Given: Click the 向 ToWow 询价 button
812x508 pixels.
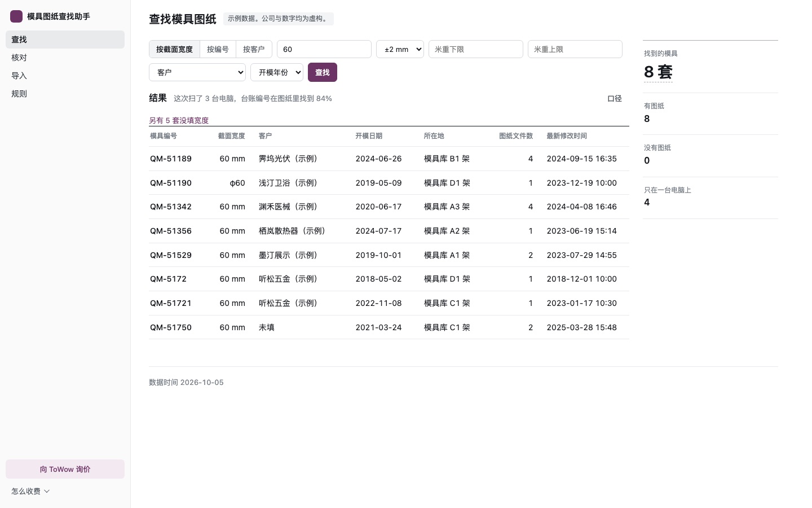Looking at the screenshot, I should 65,469.
